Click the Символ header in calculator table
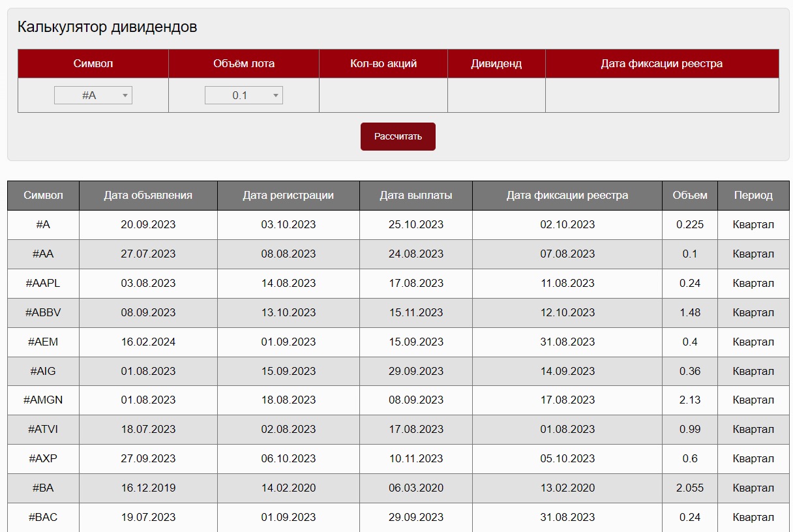This screenshot has height=532, width=793. click(x=93, y=64)
